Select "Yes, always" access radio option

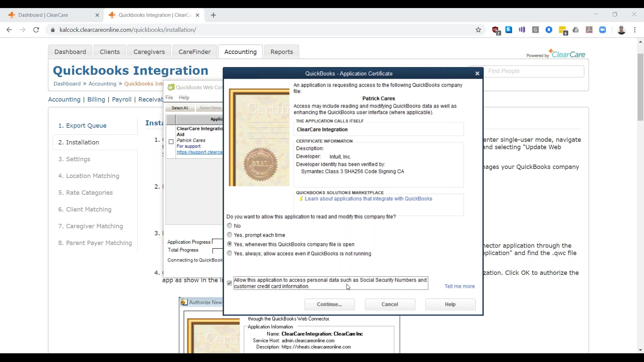pyautogui.click(x=229, y=253)
